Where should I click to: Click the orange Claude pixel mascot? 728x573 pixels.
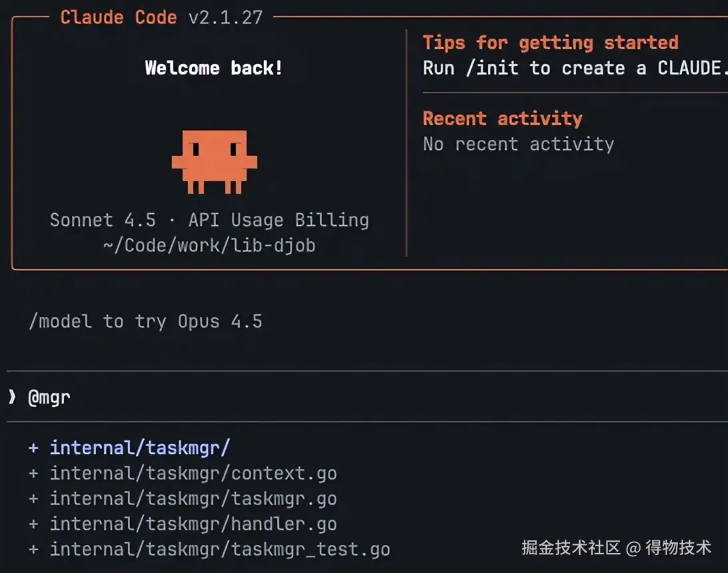pyautogui.click(x=215, y=161)
